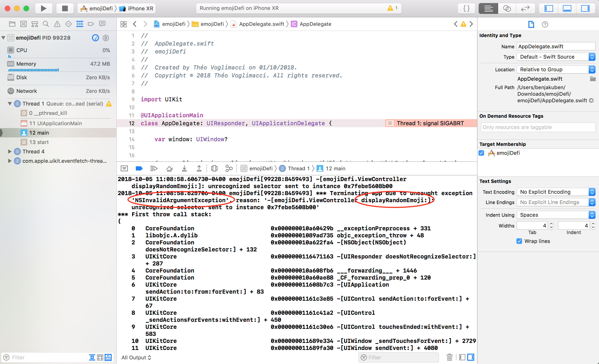Viewport: 599px width, 364px height.
Task: Open the Location Relative to Group dropdown
Action: point(556,70)
